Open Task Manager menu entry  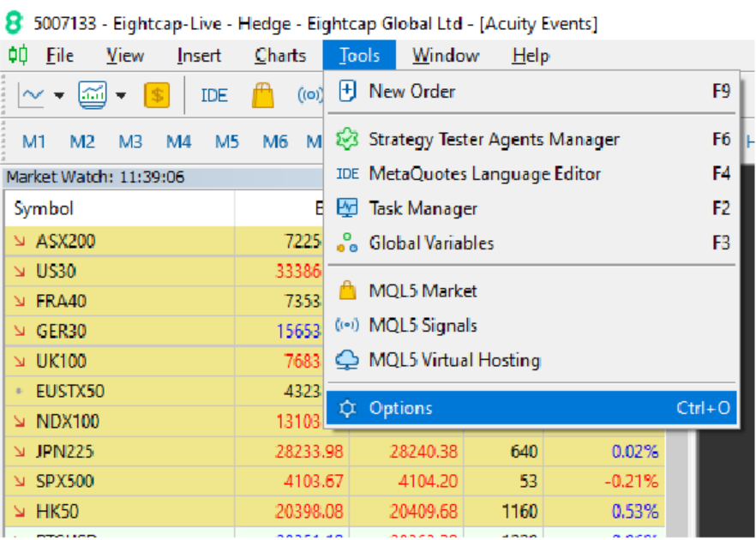pos(531,207)
